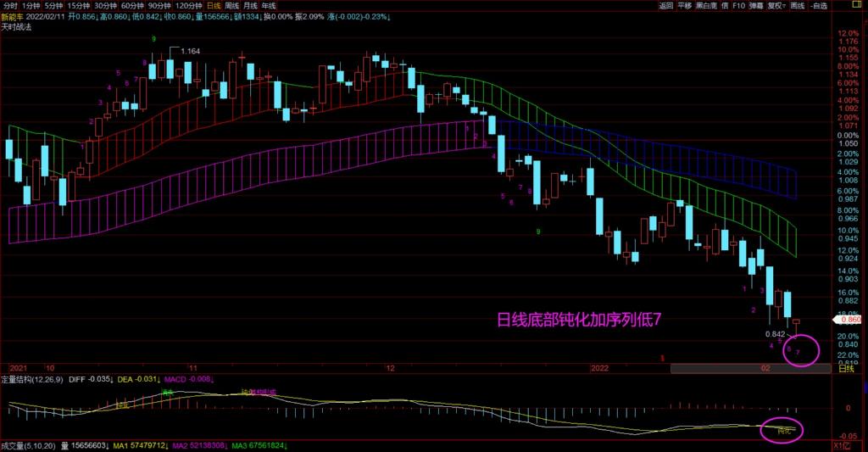Open the 画线 drawing tools

797,6
